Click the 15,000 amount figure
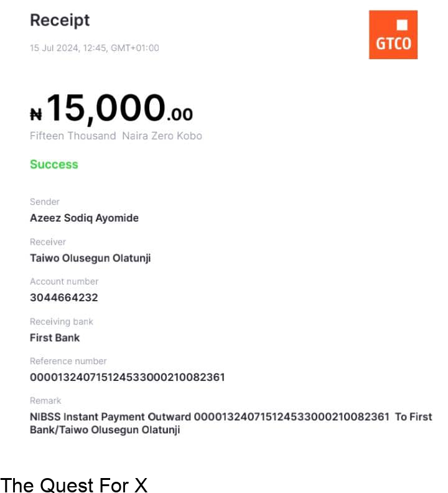 point(106,108)
